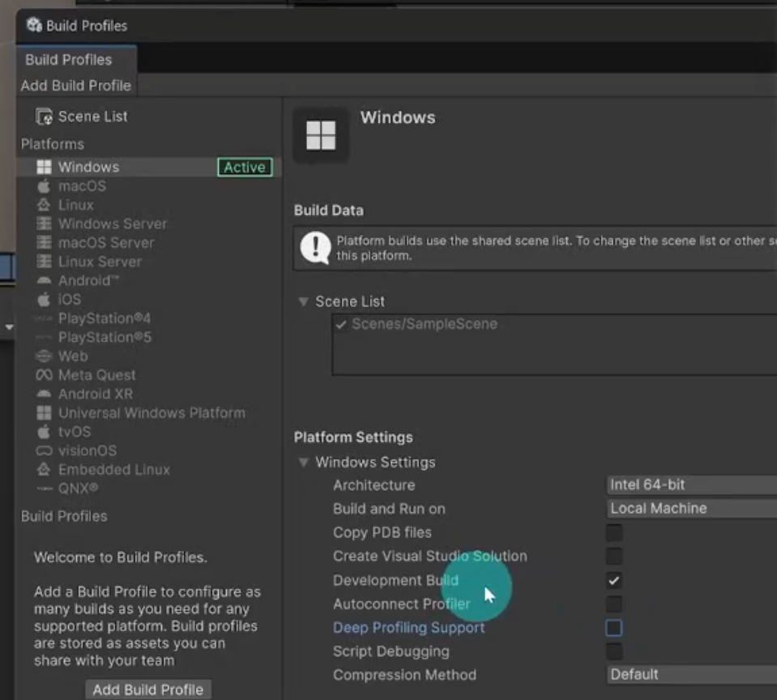The width and height of the screenshot is (777, 700).
Task: Click the Windows platform icon in sidebar
Action: (44, 167)
